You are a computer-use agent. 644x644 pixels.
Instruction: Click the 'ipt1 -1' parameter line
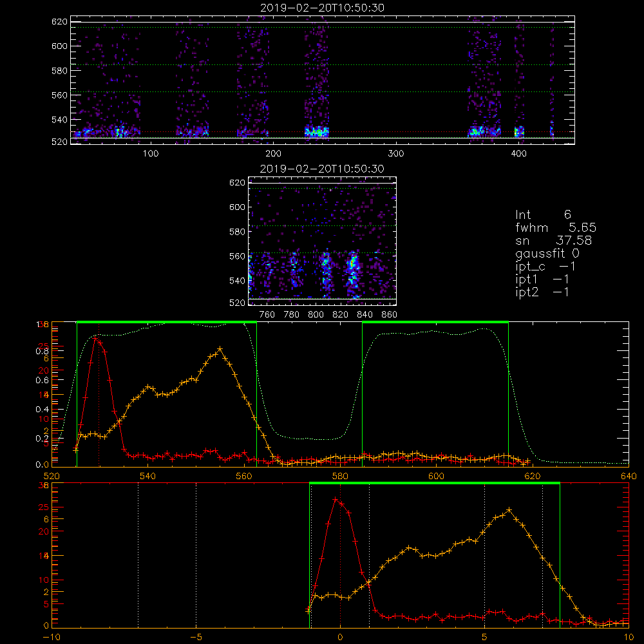tap(542, 279)
